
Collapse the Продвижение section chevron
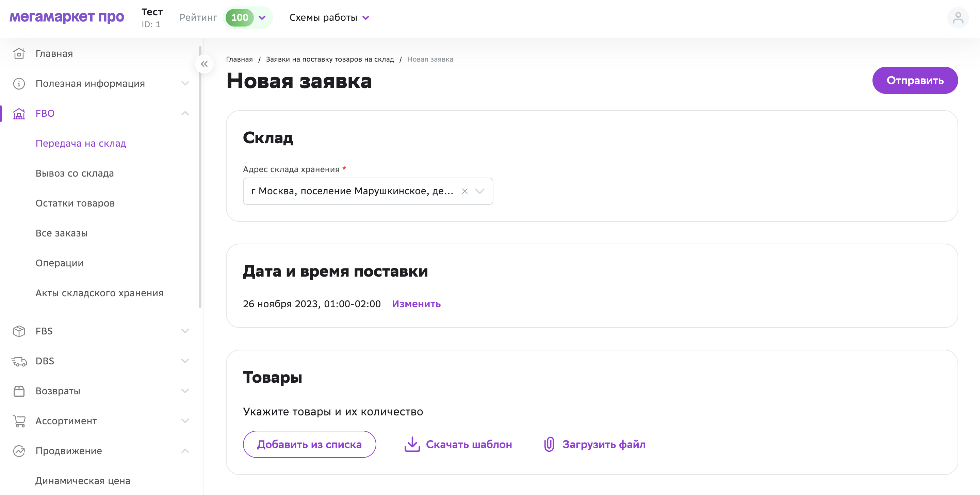[185, 451]
